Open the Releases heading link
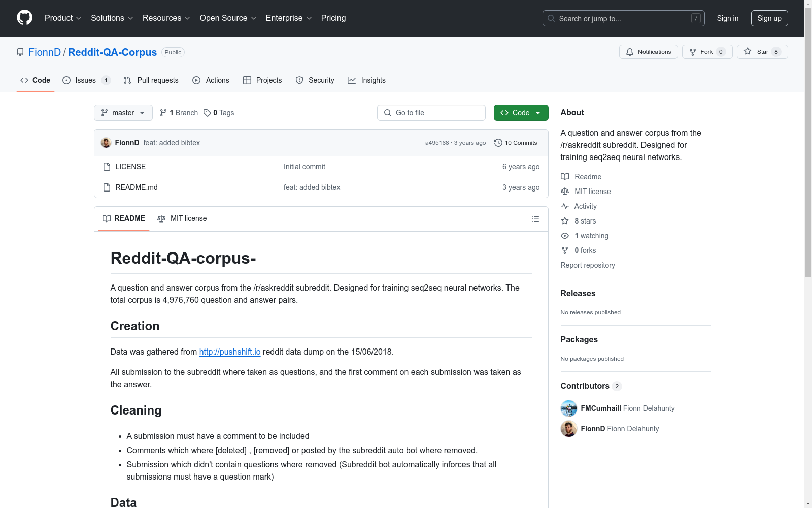Image resolution: width=812 pixels, height=508 pixels. 578,293
